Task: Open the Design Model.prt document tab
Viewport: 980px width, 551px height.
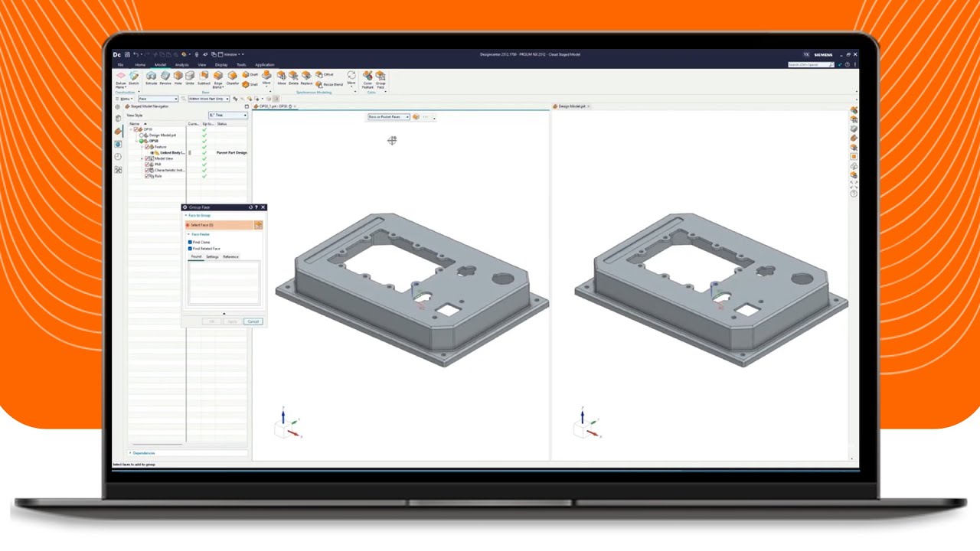Action: point(571,106)
